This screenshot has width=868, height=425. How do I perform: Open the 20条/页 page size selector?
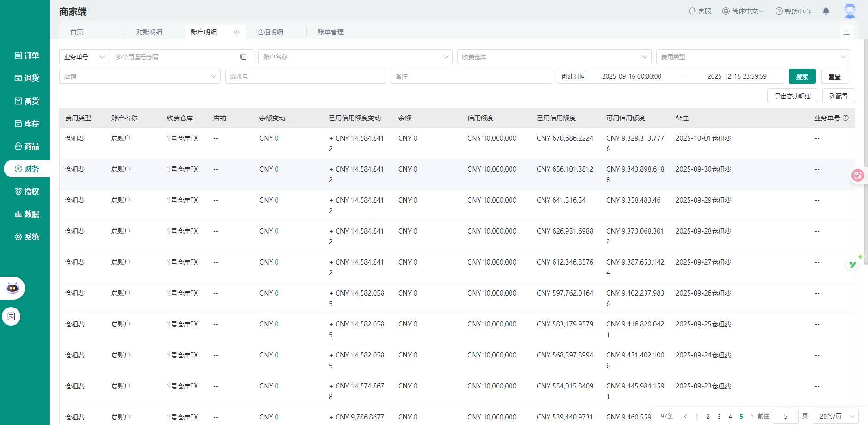tap(836, 416)
